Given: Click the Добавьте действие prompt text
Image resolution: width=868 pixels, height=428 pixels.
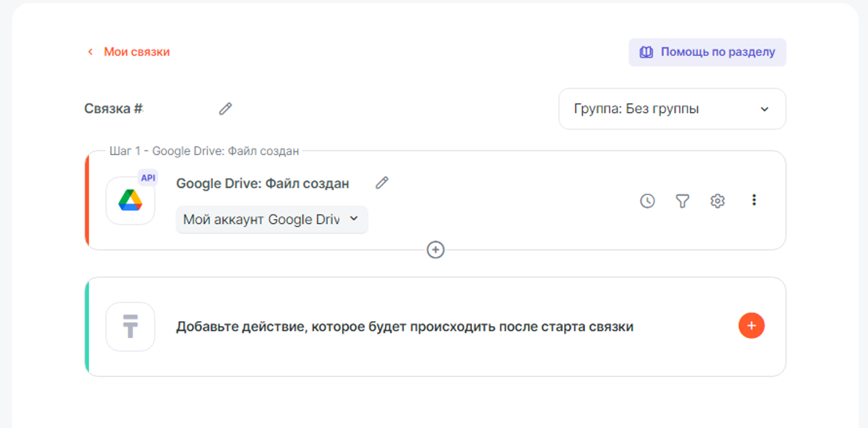Looking at the screenshot, I should pos(405,327).
